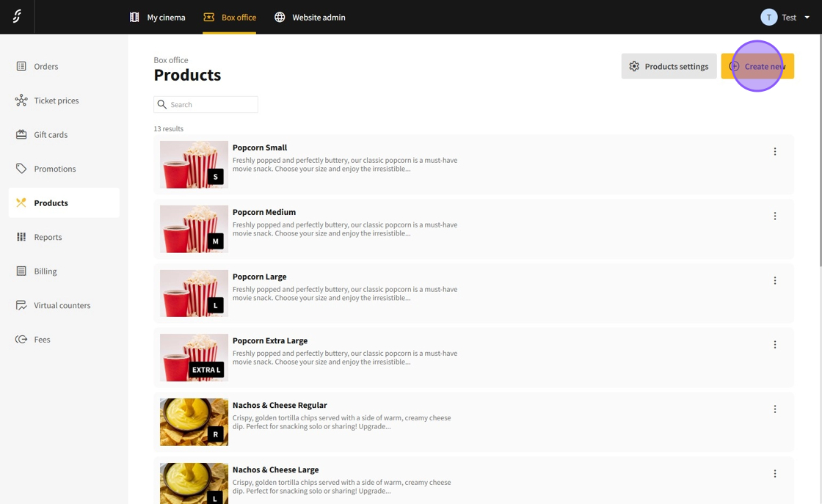Open Orders from the sidebar
Screen dimensions: 822x504
pos(46,66)
